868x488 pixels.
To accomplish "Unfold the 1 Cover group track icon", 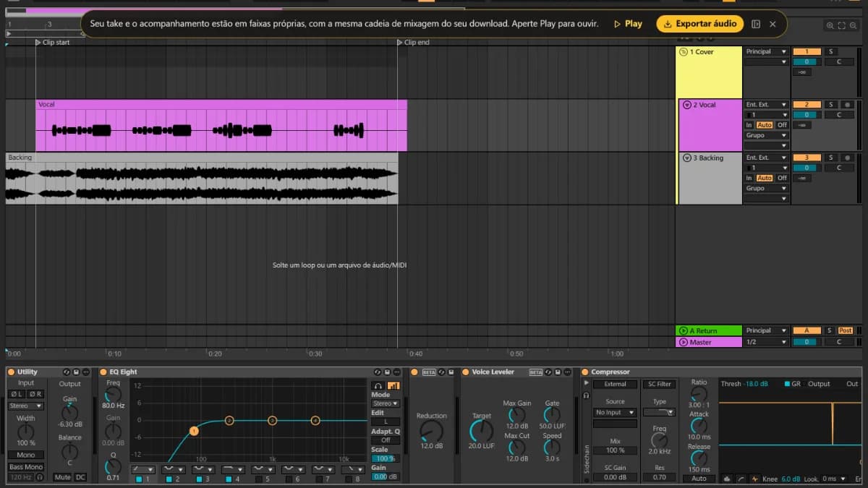I will pyautogui.click(x=684, y=52).
